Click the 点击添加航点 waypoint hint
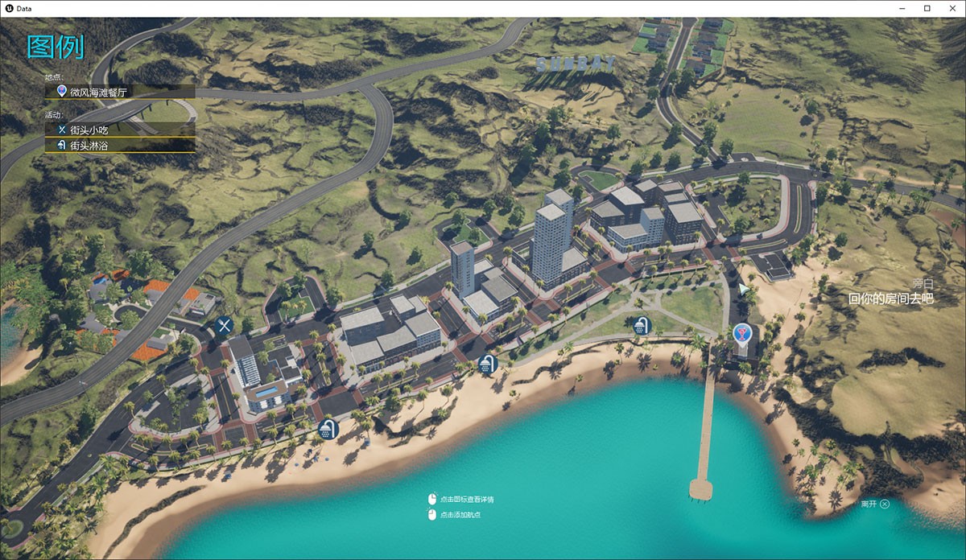Viewport: 966px width, 560px height. point(460,515)
